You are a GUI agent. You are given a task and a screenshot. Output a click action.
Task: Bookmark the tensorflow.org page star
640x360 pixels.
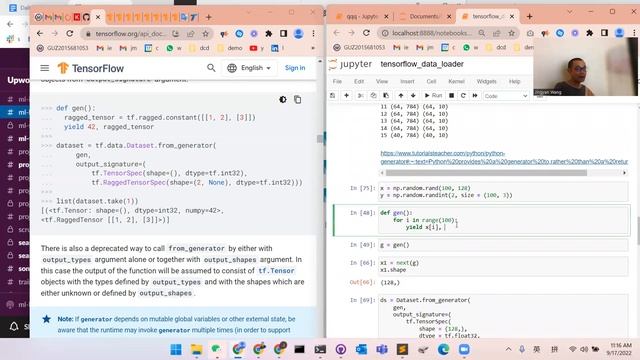[x=205, y=33]
